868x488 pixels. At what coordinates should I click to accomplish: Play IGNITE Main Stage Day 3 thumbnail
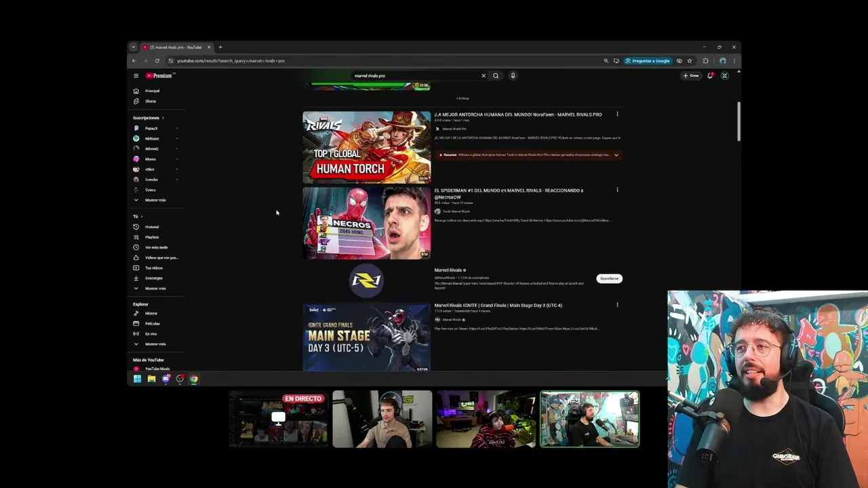pos(366,337)
